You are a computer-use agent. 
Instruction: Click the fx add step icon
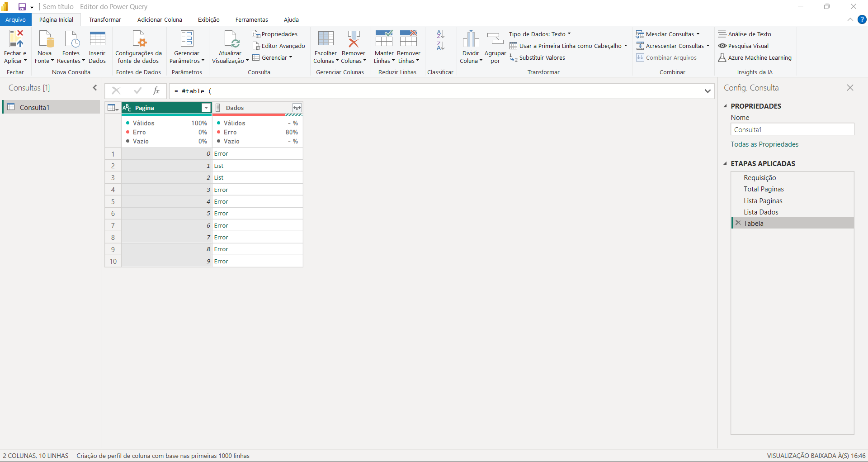point(156,91)
